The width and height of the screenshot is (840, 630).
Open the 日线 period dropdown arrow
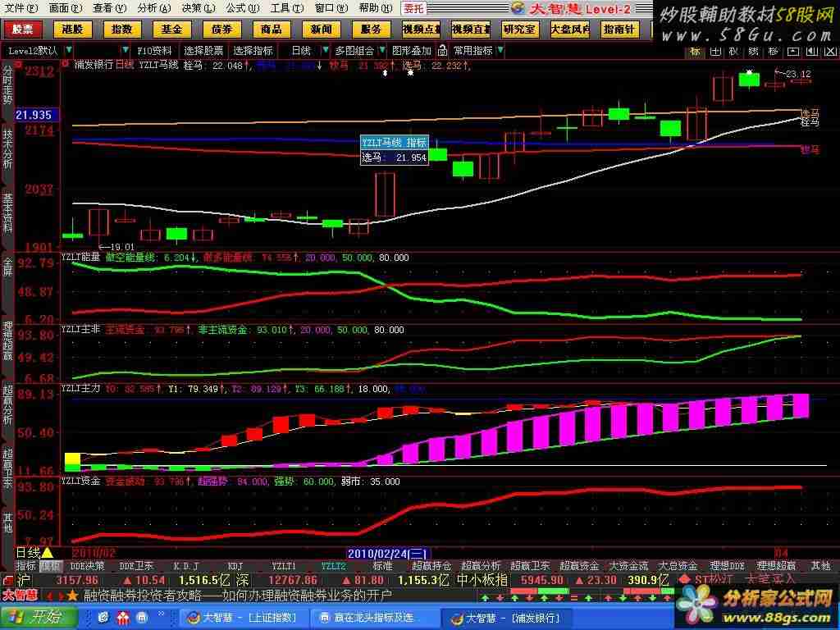click(x=325, y=50)
